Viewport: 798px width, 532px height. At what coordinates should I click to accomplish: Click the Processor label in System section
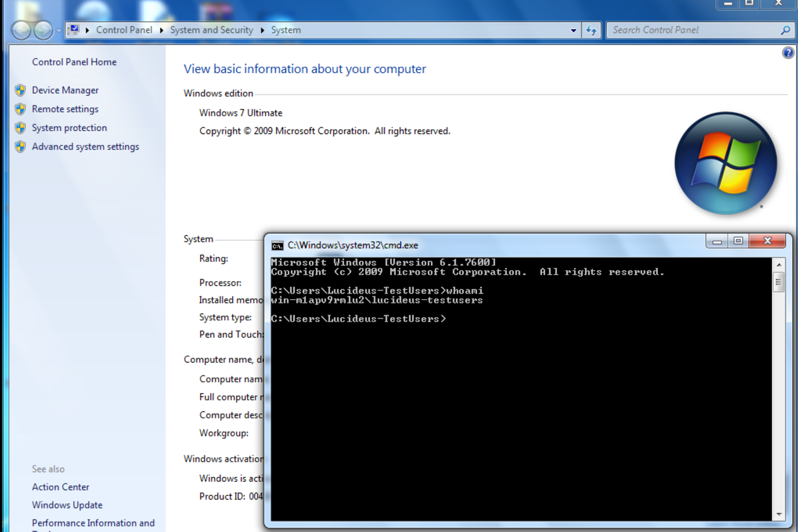(x=220, y=283)
